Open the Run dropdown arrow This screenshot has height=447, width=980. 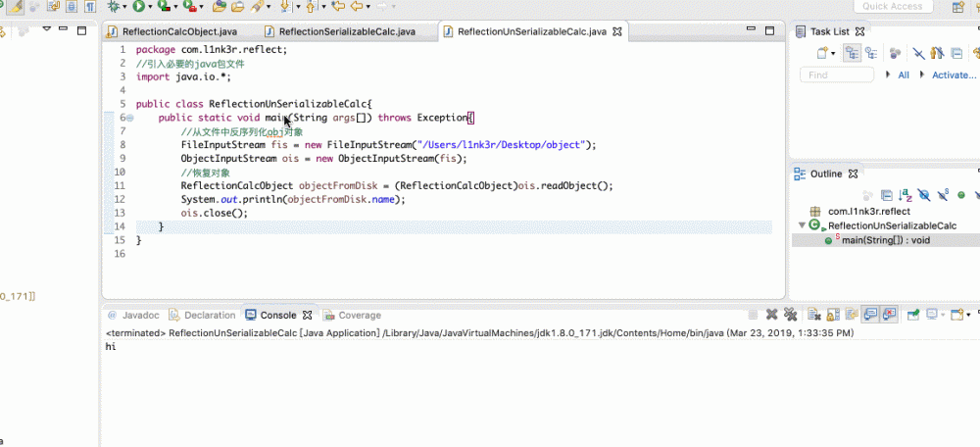click(150, 6)
